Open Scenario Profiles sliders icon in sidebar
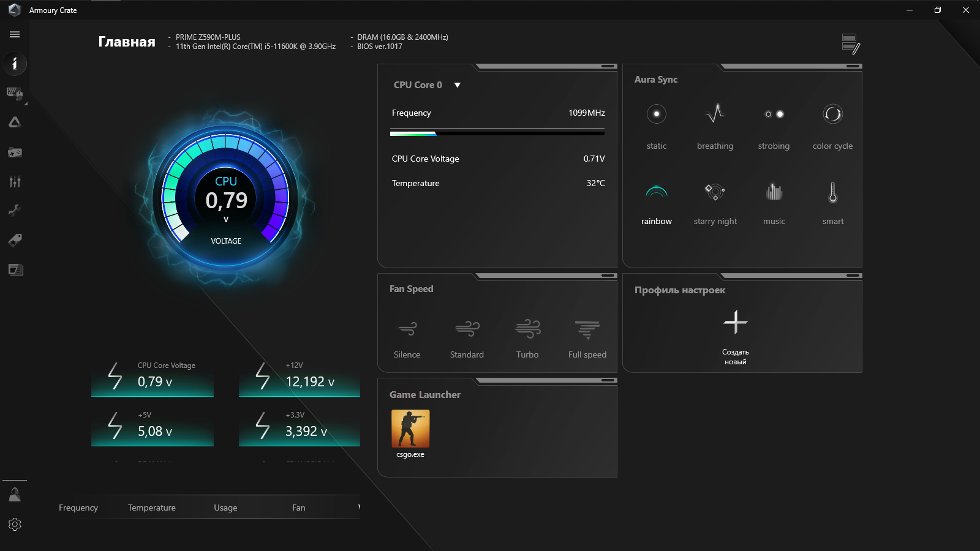Image resolution: width=980 pixels, height=551 pixels. tap(15, 181)
